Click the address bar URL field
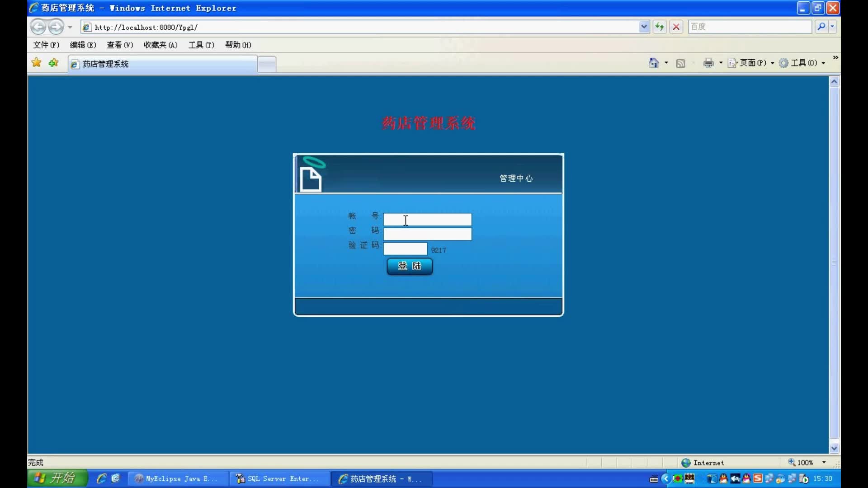The width and height of the screenshot is (868, 488). [359, 27]
